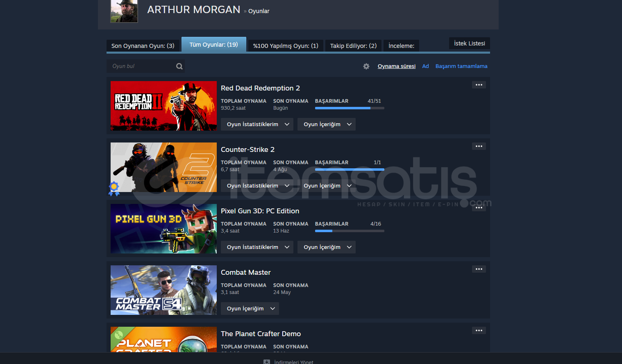This screenshot has width=622, height=364.
Task: Open The Planet Crafter Demo three-dot menu
Action: (x=479, y=330)
